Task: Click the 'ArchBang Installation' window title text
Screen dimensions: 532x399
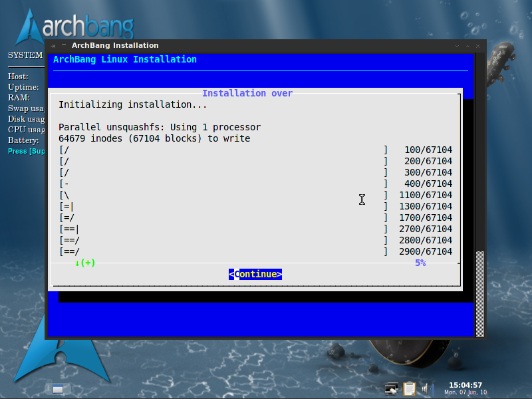Action: (115, 45)
